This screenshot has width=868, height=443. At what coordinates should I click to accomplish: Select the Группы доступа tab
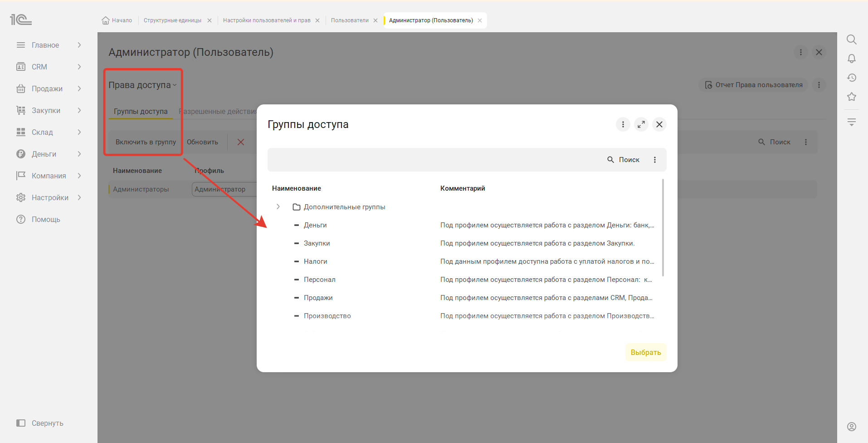(141, 111)
